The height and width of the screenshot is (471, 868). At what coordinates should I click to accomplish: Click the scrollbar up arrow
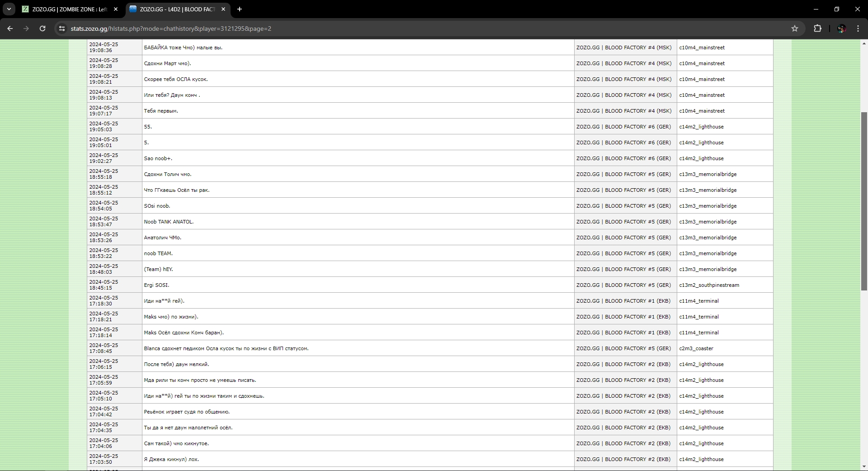point(864,44)
